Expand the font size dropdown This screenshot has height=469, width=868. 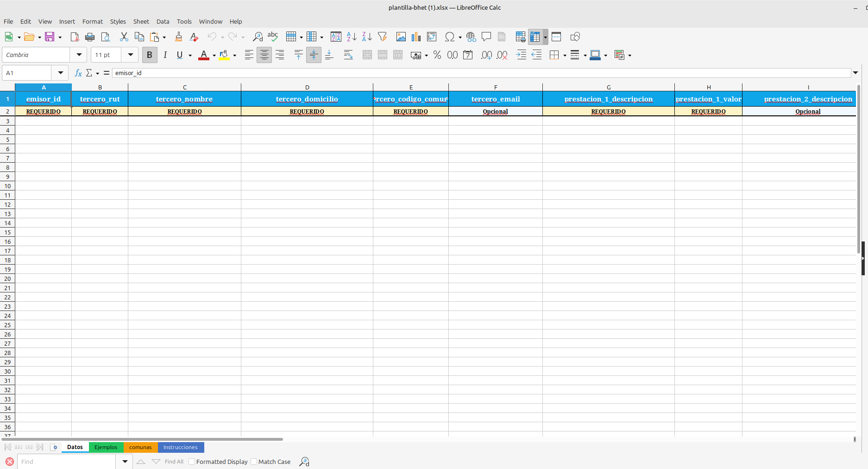(x=130, y=55)
